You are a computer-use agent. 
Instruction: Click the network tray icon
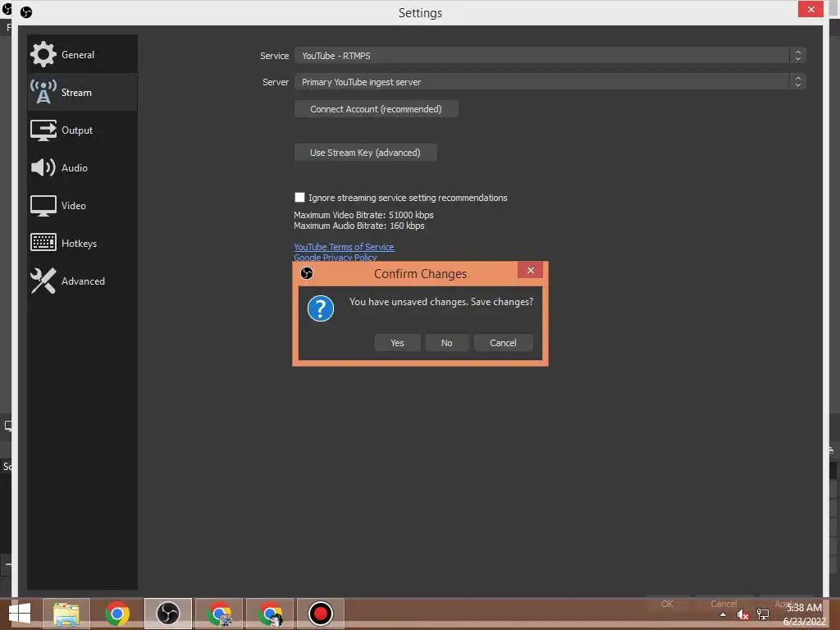pos(762,614)
